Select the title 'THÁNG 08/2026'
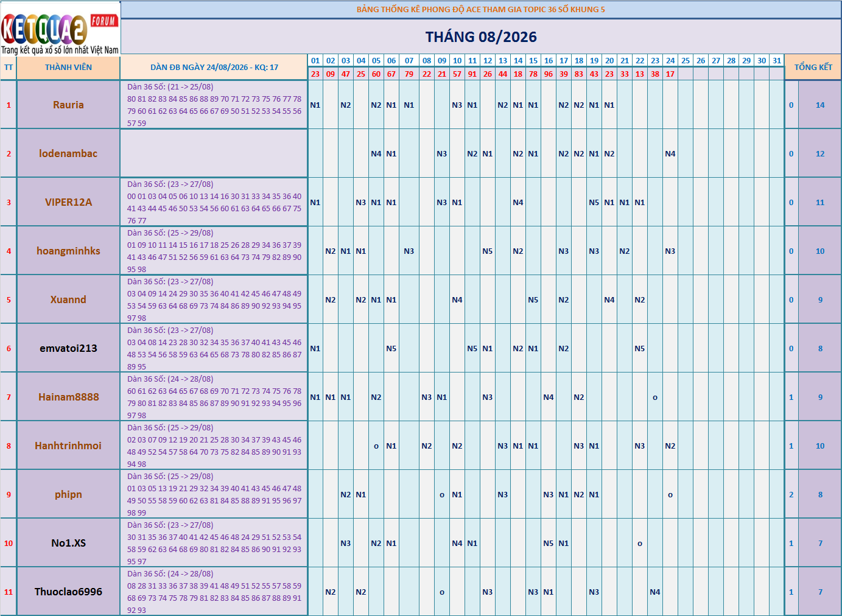 click(481, 37)
